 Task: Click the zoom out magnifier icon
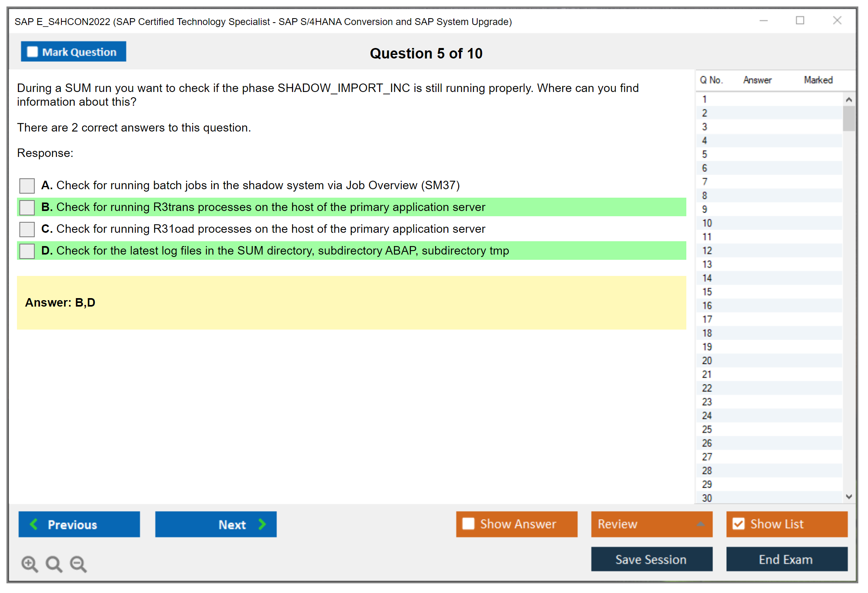(78, 564)
